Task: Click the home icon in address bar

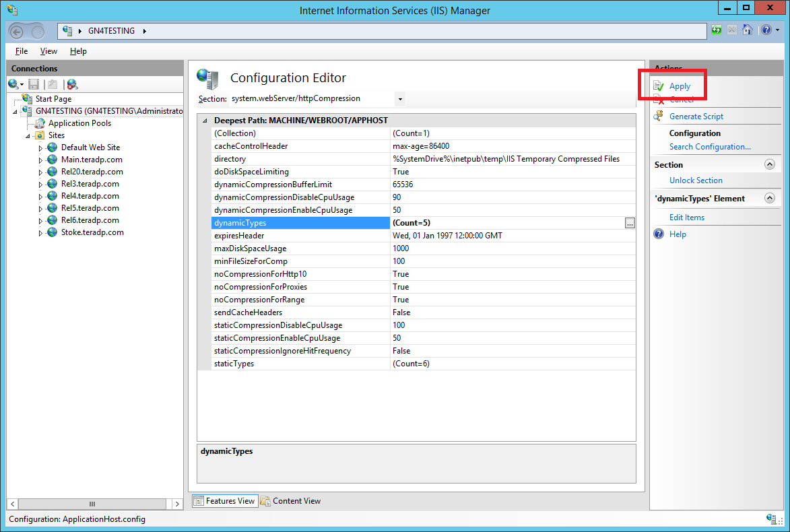Action: click(x=748, y=30)
